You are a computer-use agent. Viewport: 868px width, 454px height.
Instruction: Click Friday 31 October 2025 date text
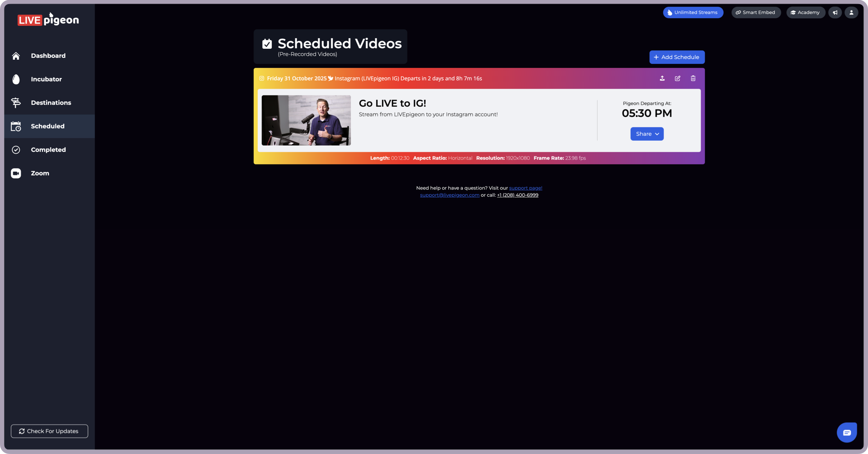tap(297, 78)
